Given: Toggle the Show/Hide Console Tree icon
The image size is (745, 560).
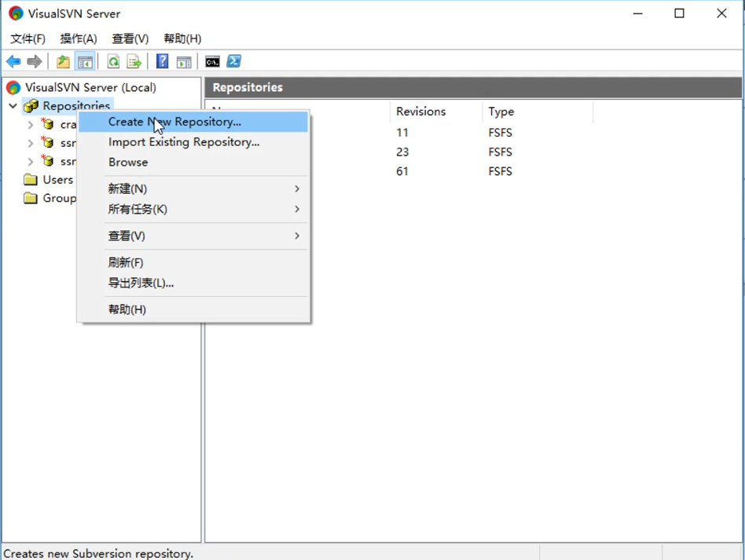Looking at the screenshot, I should 85,61.
